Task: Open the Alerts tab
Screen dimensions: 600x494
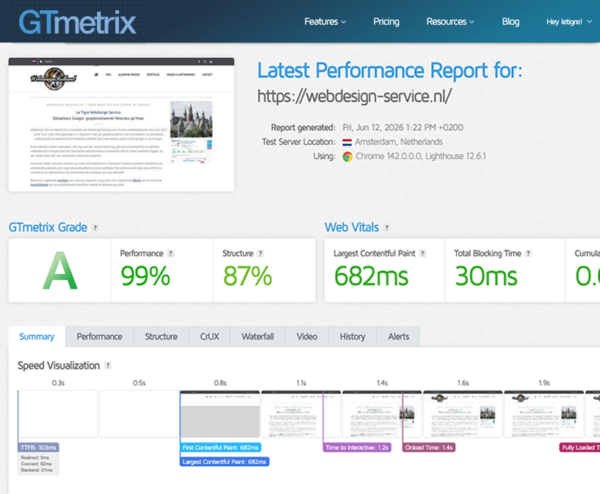Action: (x=398, y=337)
